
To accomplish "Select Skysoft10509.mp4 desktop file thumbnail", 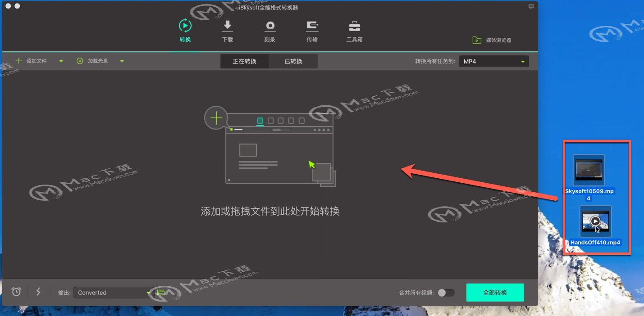I will (x=589, y=170).
